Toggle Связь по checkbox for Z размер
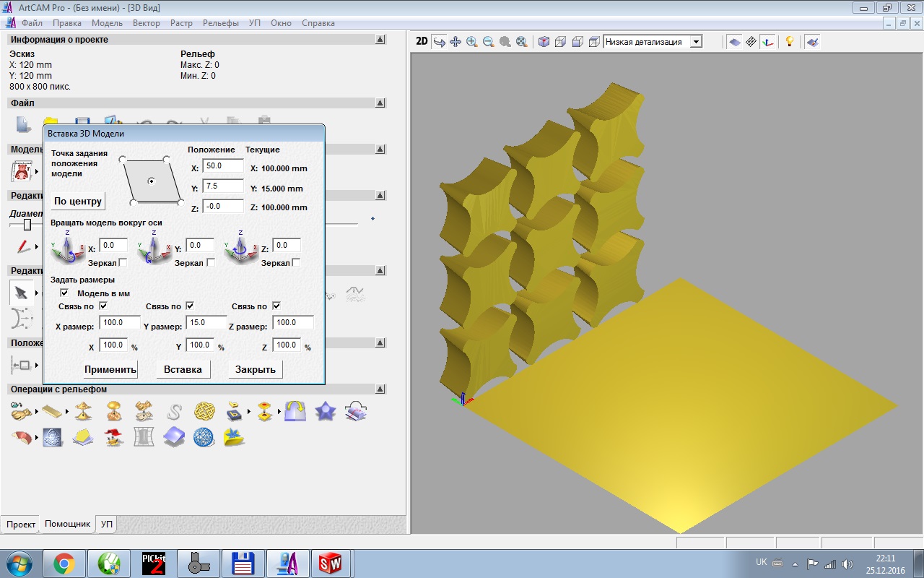924x578 pixels. coord(276,306)
